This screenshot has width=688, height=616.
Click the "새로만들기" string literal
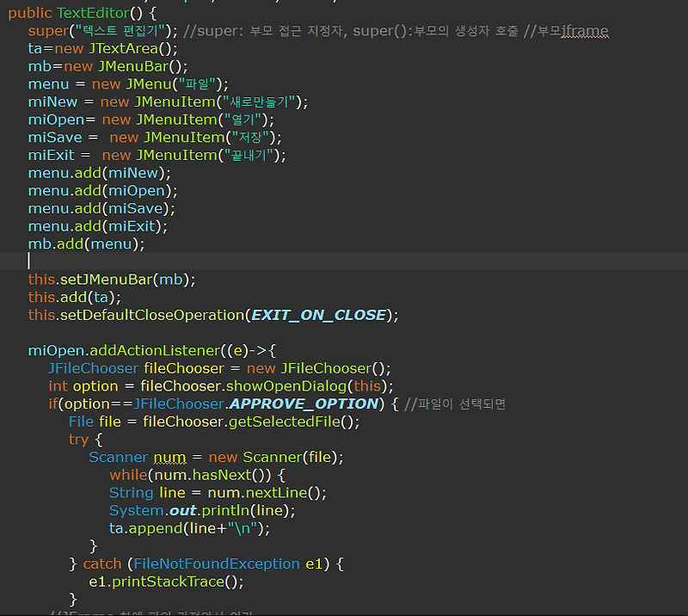(x=259, y=102)
